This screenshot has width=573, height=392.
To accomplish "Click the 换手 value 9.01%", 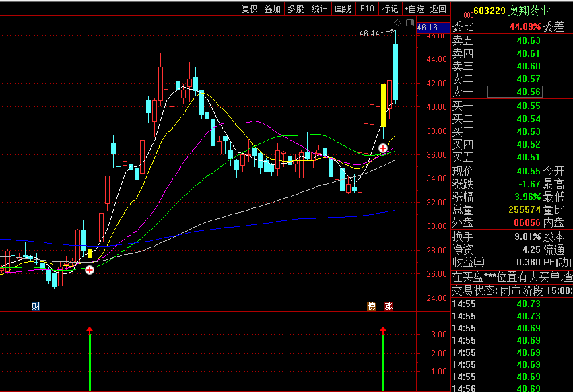I will [x=528, y=236].
